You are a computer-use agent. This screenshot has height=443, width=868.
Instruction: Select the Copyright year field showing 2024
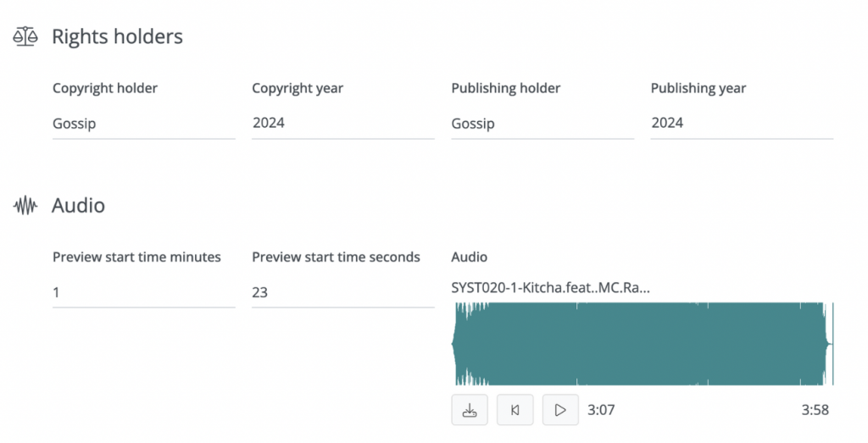tap(343, 124)
